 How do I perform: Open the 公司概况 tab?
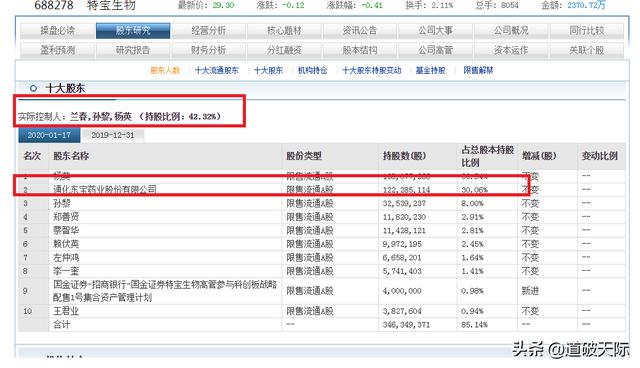511,31
